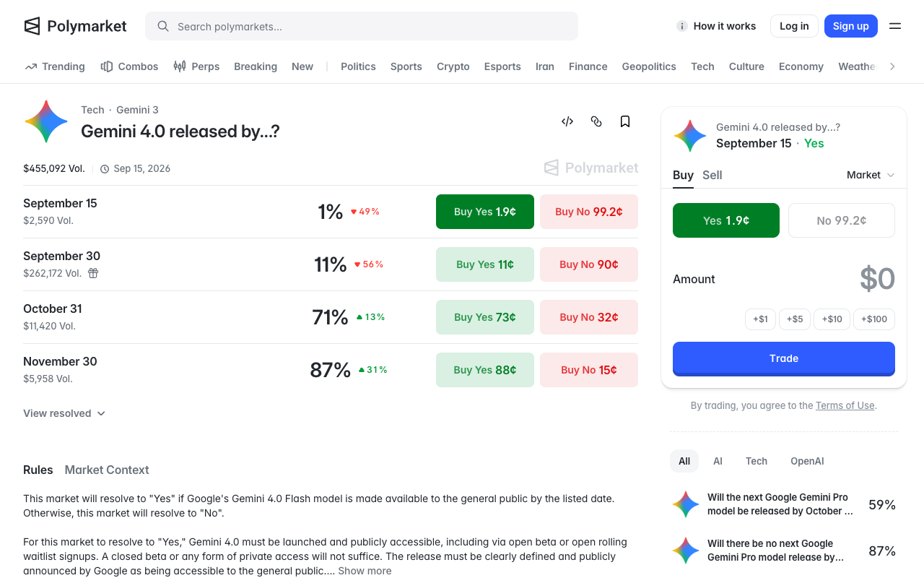This screenshot has width=924, height=578.
Task: Select the AI filter tab
Action: pos(718,461)
